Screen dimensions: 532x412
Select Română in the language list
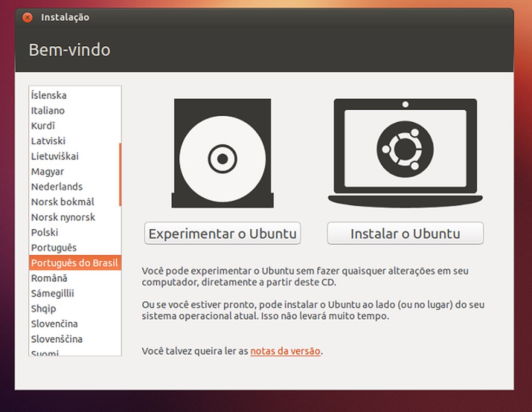(48, 278)
